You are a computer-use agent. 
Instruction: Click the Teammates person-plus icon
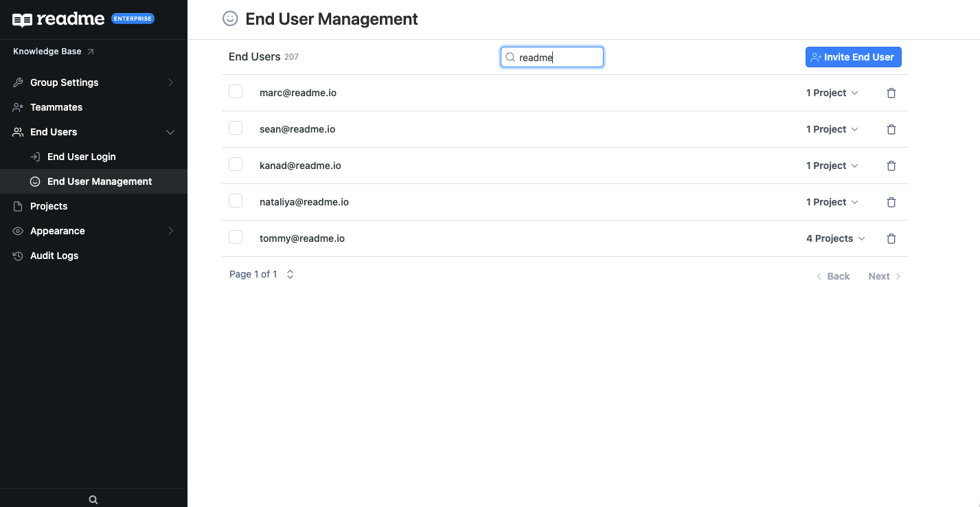[x=19, y=107]
